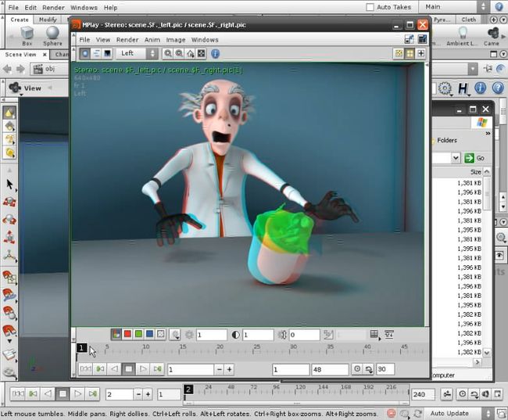Viewport: 508px width, 420px height.
Task: Toggle all color channels display in MPlay
Action: pos(116,335)
